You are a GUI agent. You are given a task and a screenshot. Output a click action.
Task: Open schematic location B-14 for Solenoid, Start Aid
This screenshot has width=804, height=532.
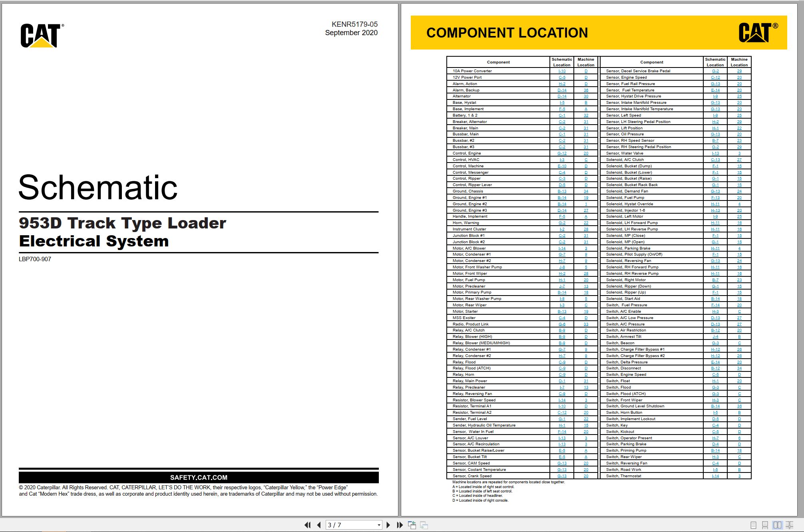coord(715,299)
